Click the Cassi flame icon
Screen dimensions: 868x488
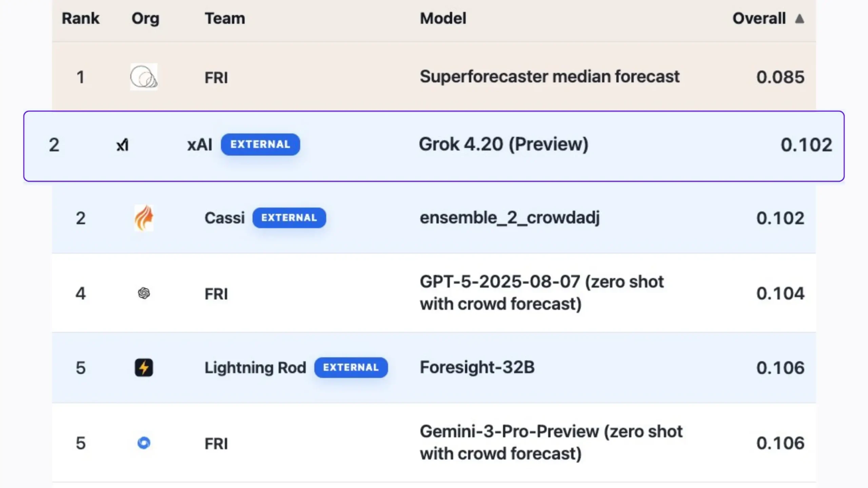coord(144,218)
